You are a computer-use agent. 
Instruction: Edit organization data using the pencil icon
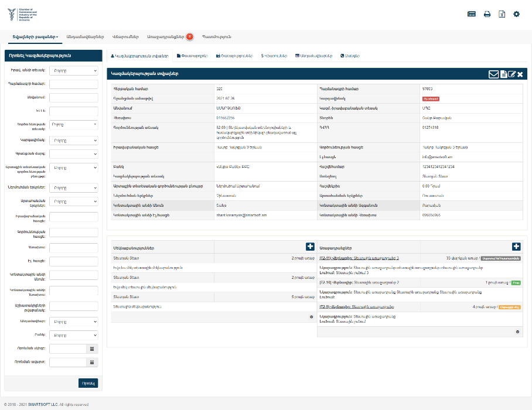(x=510, y=74)
